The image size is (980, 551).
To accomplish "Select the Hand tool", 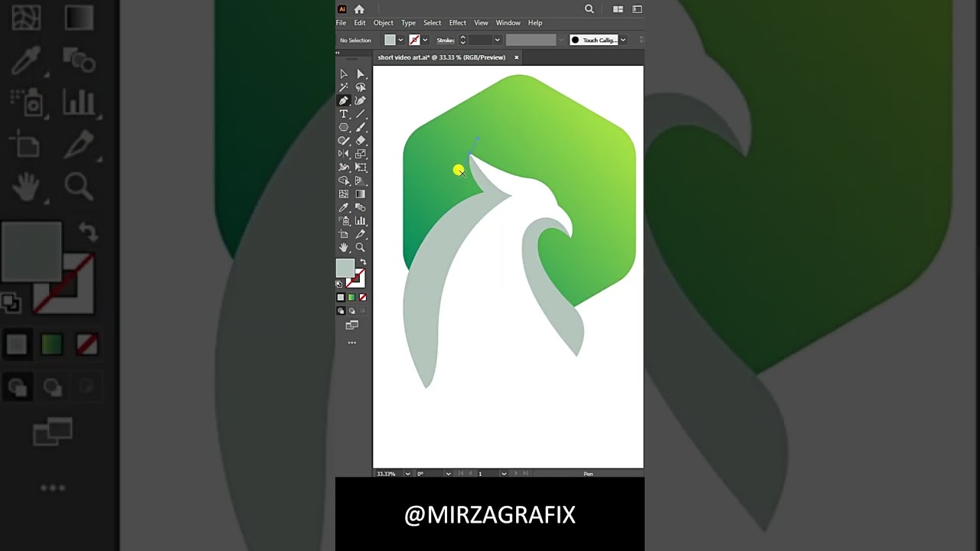I will tap(344, 248).
